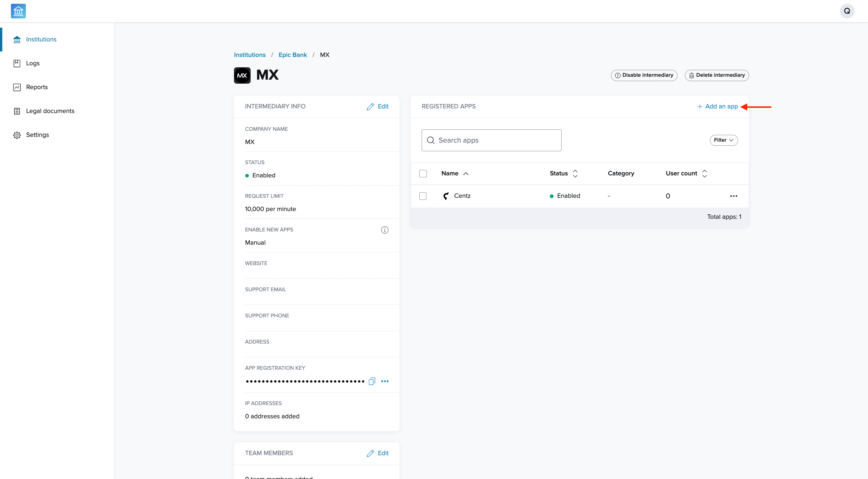The image size is (868, 479).
Task: Click the trash icon in Delete intermediary
Action: coord(692,76)
